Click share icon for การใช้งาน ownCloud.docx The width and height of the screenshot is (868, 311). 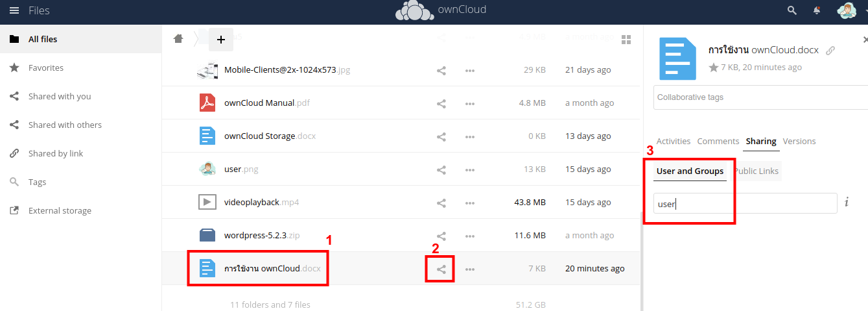point(441,269)
